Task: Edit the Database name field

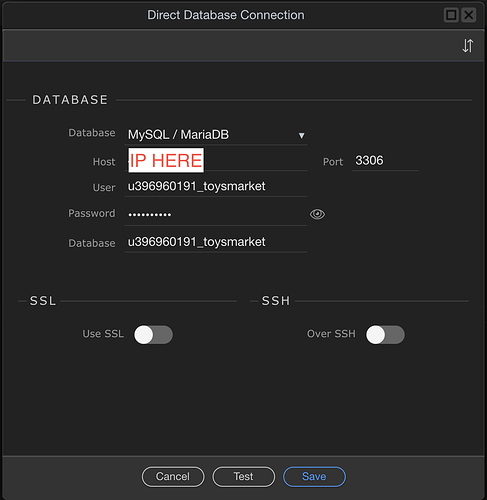Action: (x=216, y=242)
